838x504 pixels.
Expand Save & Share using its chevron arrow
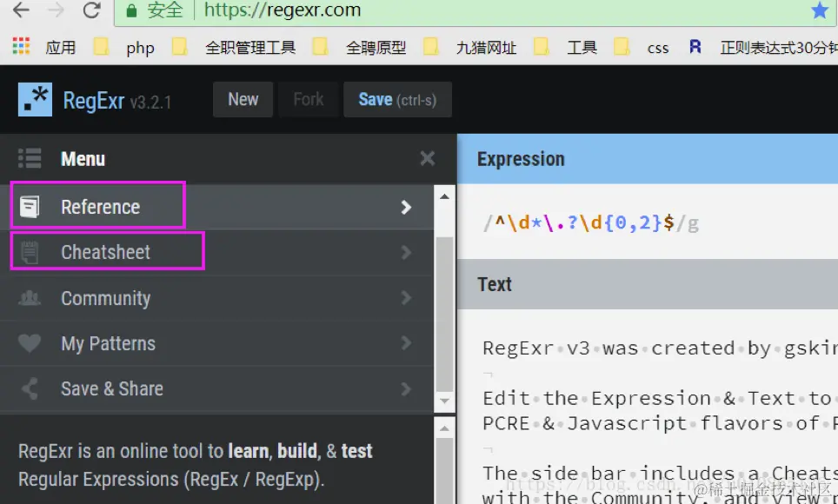406,388
